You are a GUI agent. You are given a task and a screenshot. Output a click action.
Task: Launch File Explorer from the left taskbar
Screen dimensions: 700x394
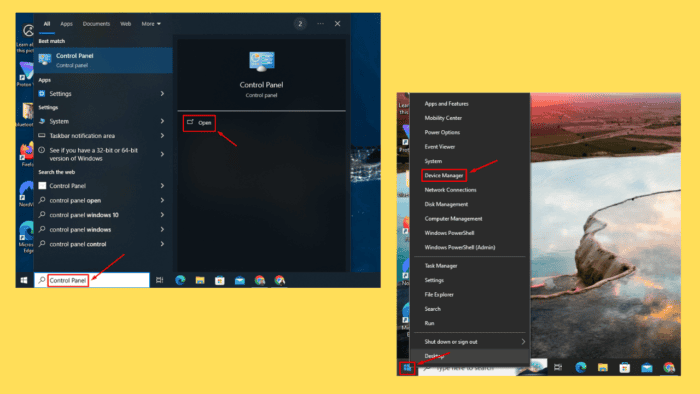point(200,280)
